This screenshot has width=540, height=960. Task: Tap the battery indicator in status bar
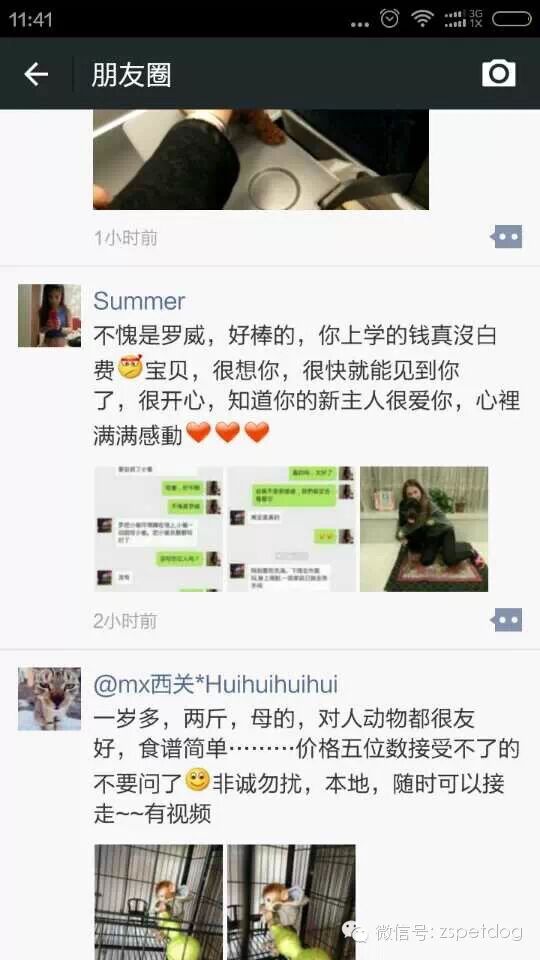(x=512, y=19)
